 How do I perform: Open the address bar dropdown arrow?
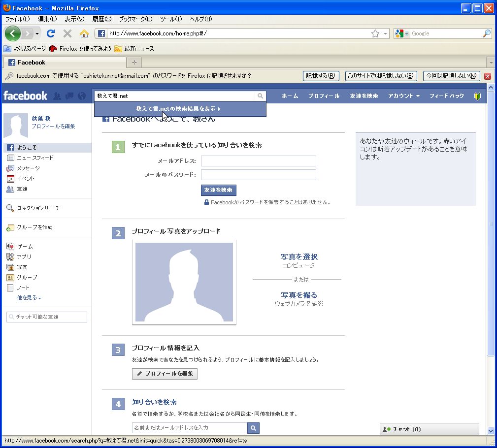385,33
